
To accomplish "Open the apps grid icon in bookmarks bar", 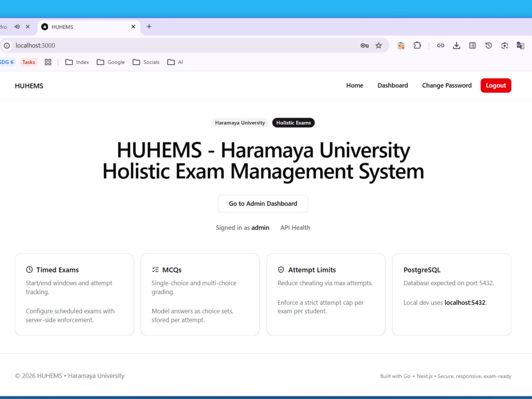I will [48, 62].
